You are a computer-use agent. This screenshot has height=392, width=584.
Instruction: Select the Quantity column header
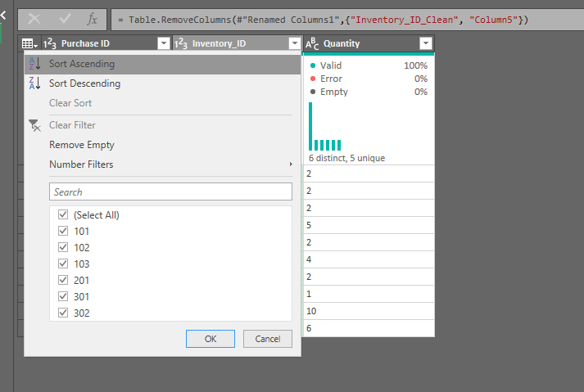369,43
